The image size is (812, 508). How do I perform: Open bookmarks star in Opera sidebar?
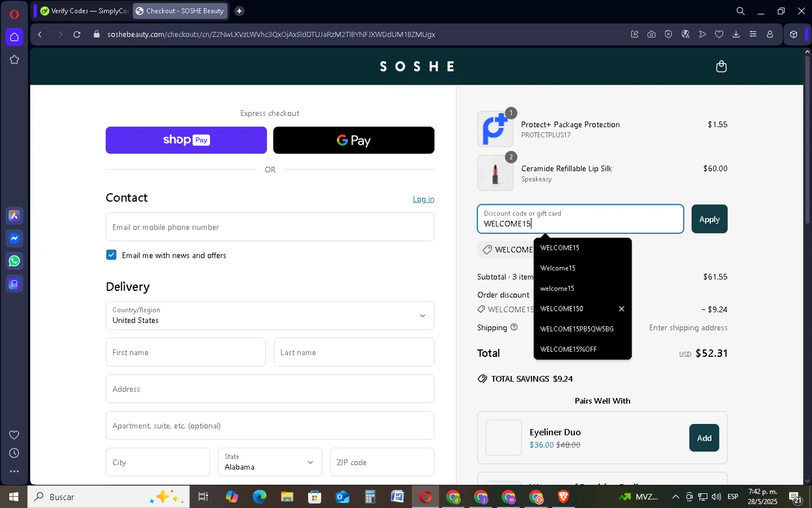point(14,60)
